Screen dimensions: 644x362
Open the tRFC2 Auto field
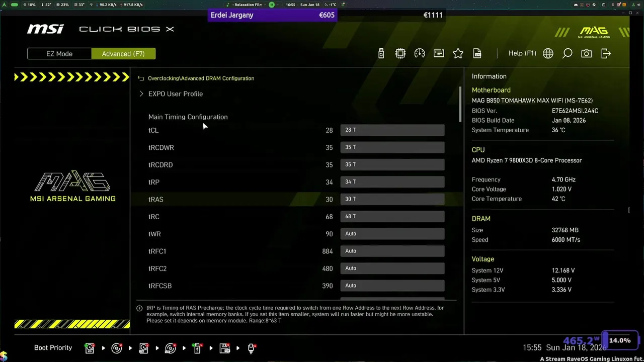click(x=392, y=268)
